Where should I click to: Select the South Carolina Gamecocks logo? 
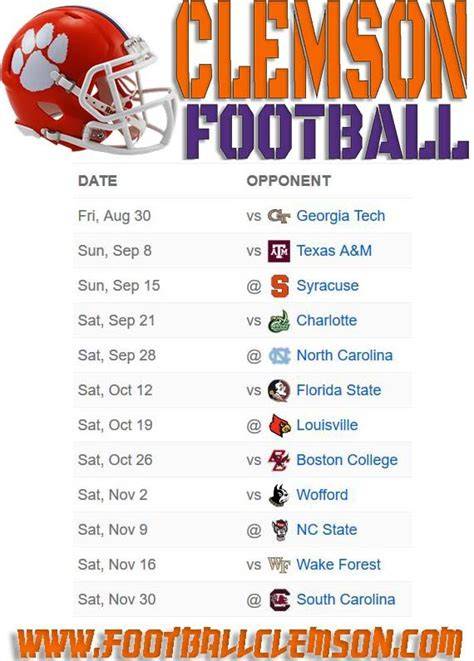tap(279, 600)
